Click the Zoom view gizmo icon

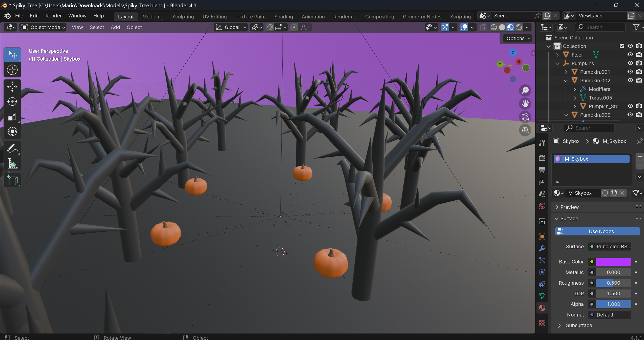click(525, 90)
